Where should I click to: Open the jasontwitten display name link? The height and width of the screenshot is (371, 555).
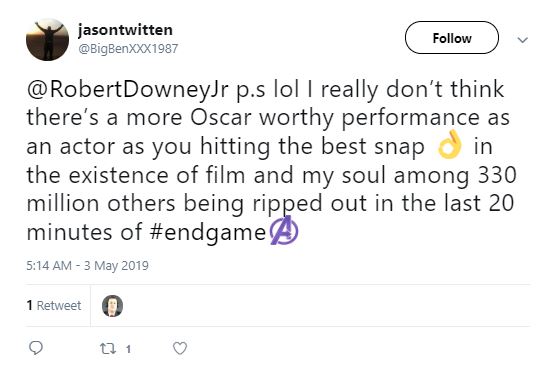pyautogui.click(x=125, y=30)
